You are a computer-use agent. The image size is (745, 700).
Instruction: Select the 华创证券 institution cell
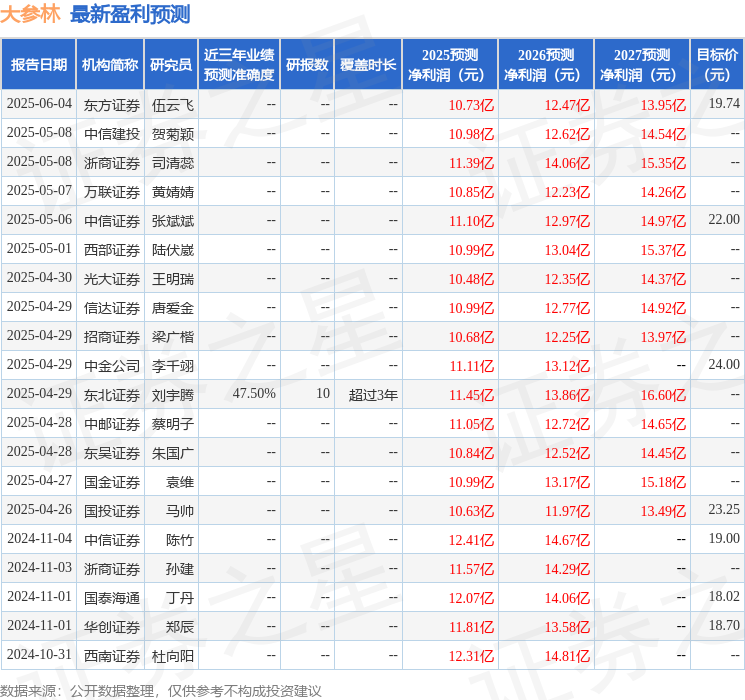coord(112,627)
